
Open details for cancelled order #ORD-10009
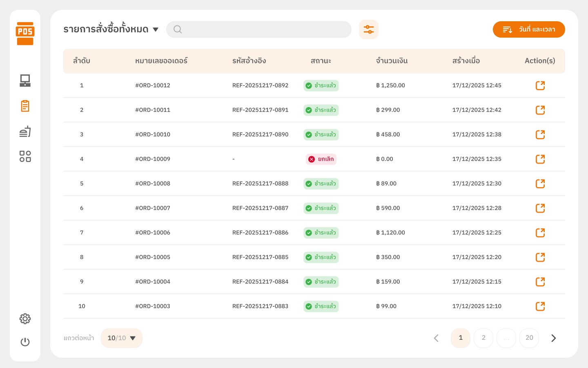click(x=540, y=159)
